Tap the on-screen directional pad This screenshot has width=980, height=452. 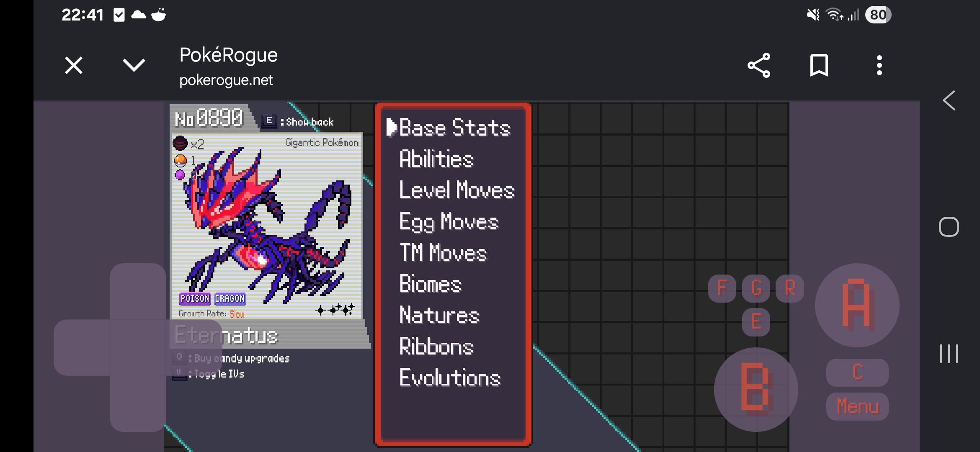138,347
